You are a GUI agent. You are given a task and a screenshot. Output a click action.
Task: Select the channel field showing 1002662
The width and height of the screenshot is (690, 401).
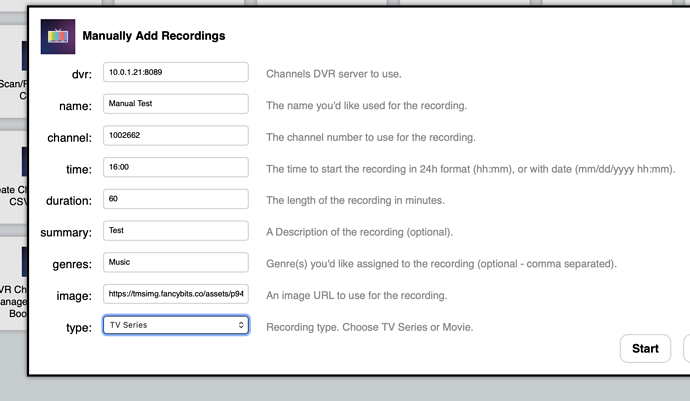pos(175,136)
